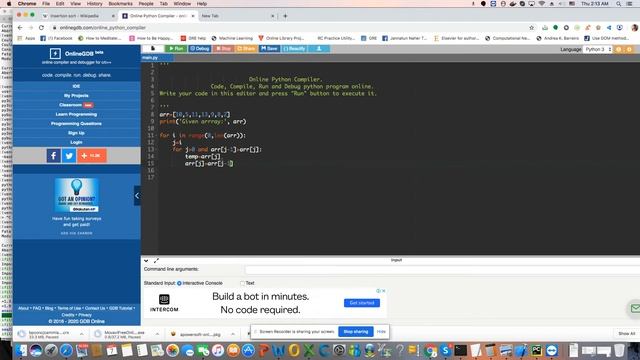Open Machine Learning bookmark

pyautogui.click(x=232, y=38)
